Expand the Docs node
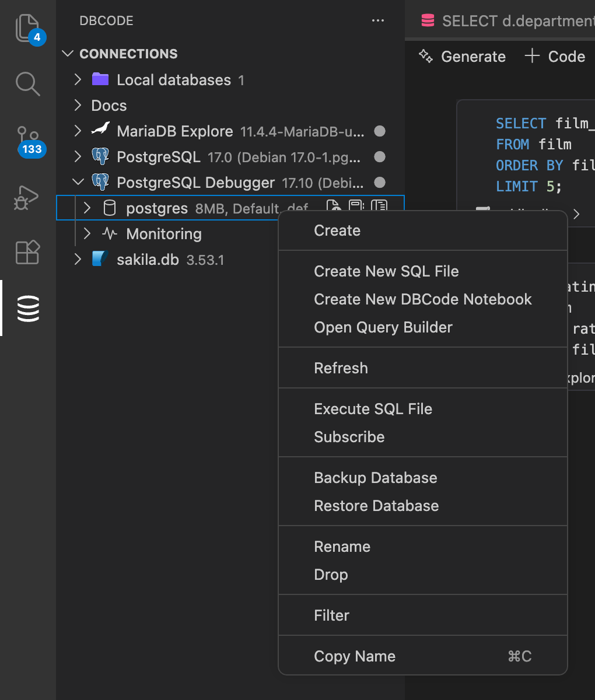This screenshot has width=595, height=700. [78, 105]
